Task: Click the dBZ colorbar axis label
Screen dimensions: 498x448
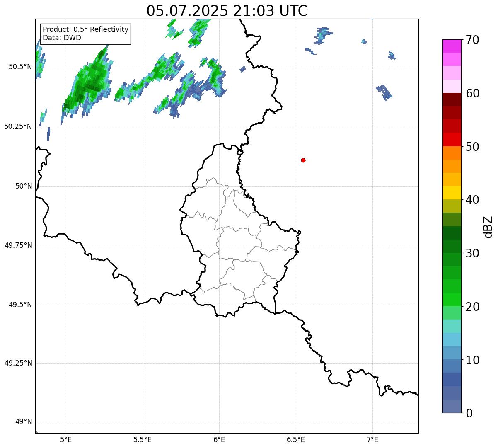Action: click(x=488, y=227)
